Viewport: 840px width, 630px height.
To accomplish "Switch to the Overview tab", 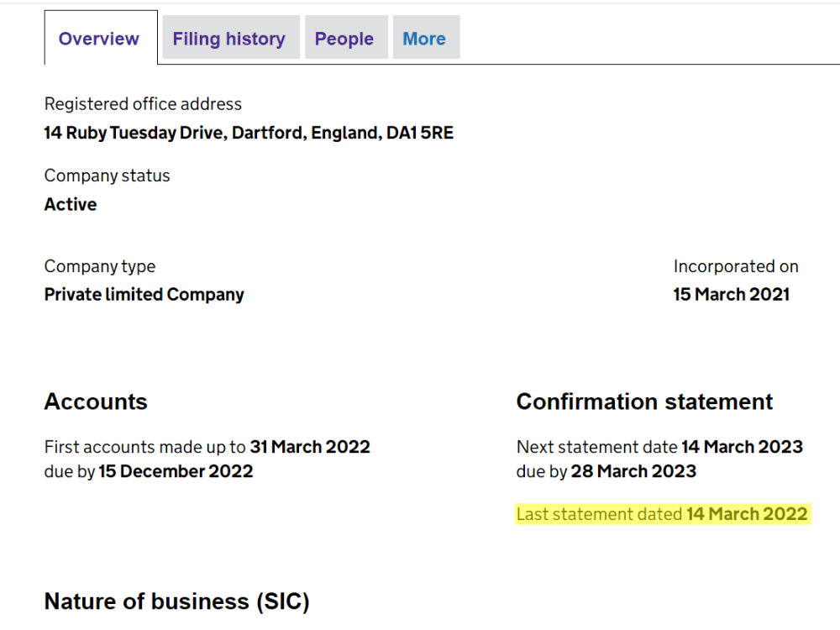I will pos(98,38).
